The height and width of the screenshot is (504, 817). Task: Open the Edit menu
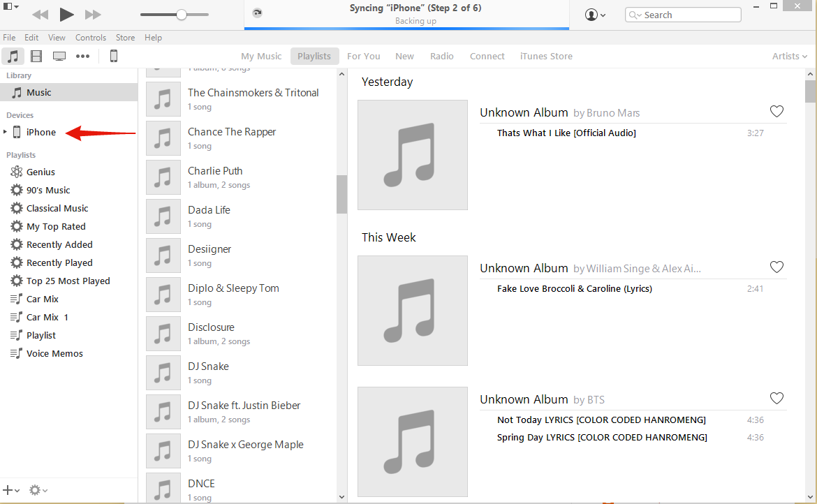31,38
